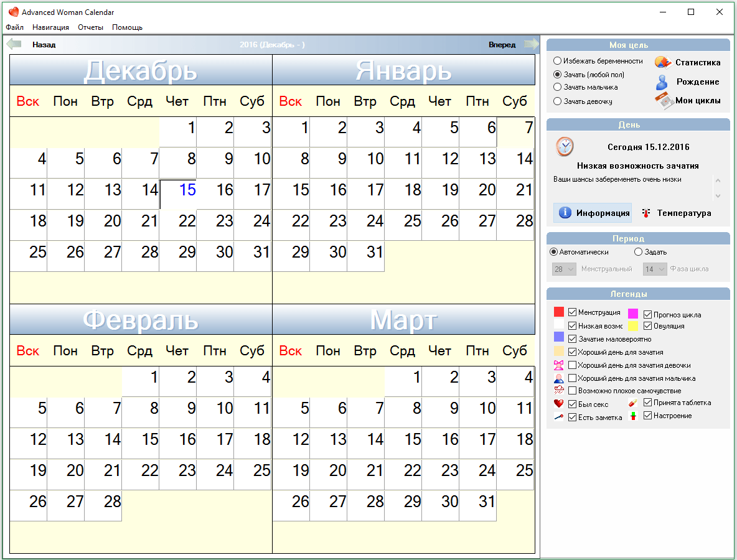Click the red heart icon beside Был секс
The image size is (737, 560).
point(559,404)
